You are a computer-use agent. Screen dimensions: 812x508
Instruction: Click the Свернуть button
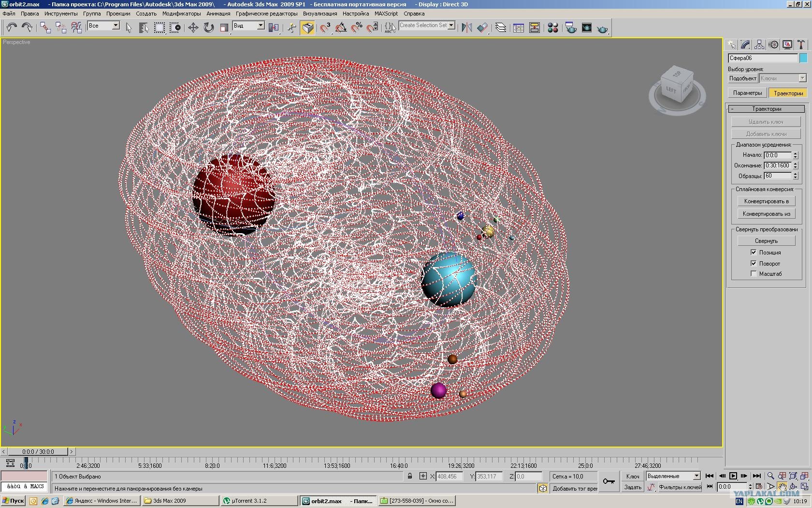click(x=766, y=240)
